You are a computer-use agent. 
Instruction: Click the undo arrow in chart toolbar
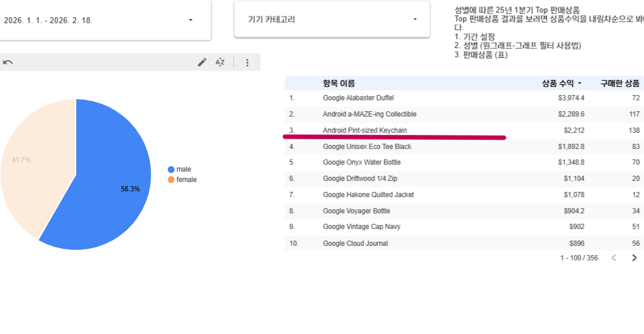pos(8,63)
